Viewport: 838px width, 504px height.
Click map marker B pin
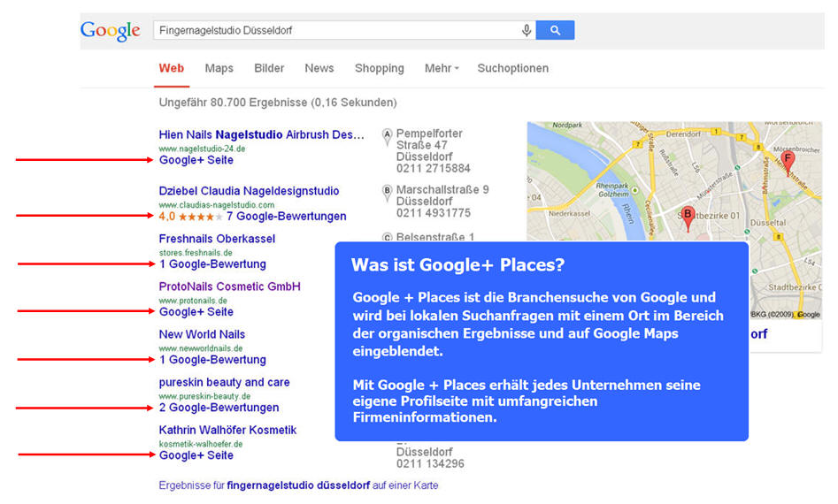(688, 217)
